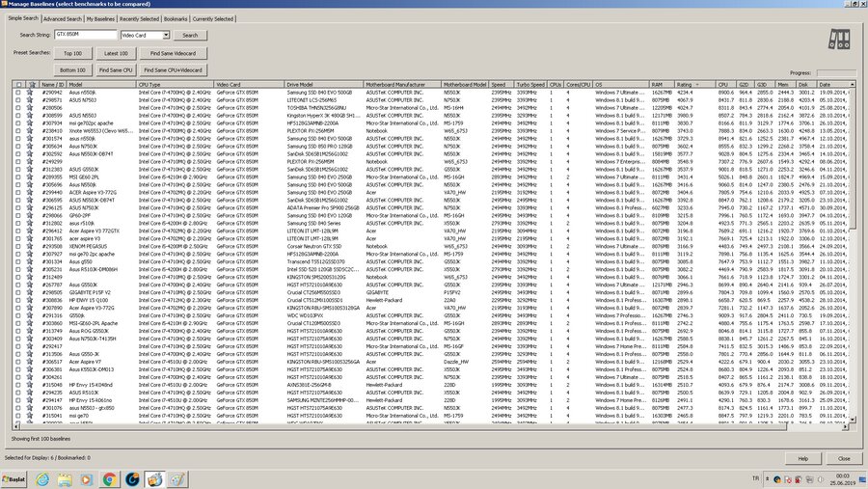This screenshot has width=868, height=489.
Task: Bookmark star for baseline #301574
Action: point(30,139)
